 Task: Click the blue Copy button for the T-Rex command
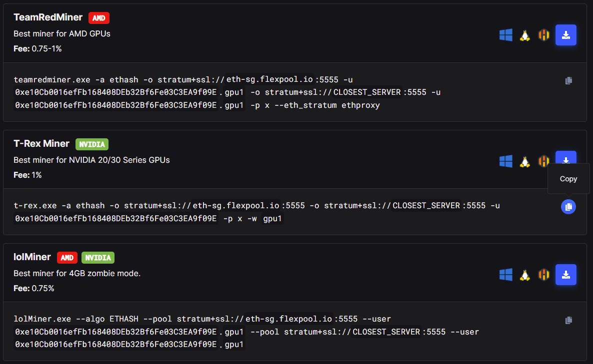click(x=568, y=207)
